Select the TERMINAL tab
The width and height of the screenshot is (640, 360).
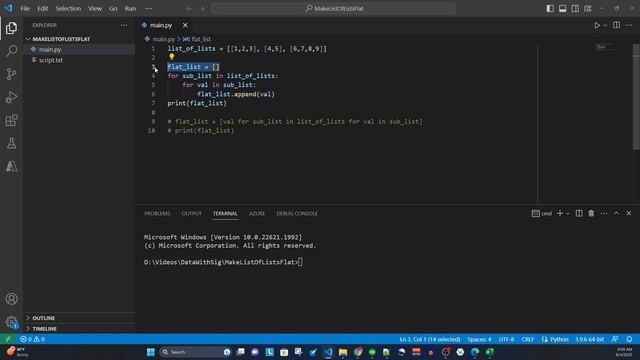pos(225,213)
